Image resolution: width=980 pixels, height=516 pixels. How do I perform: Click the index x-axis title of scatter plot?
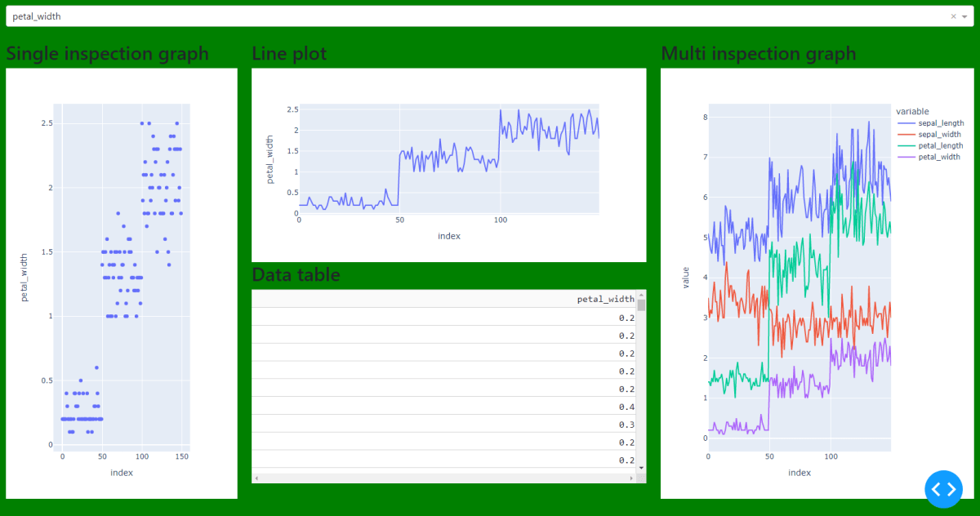tap(122, 473)
